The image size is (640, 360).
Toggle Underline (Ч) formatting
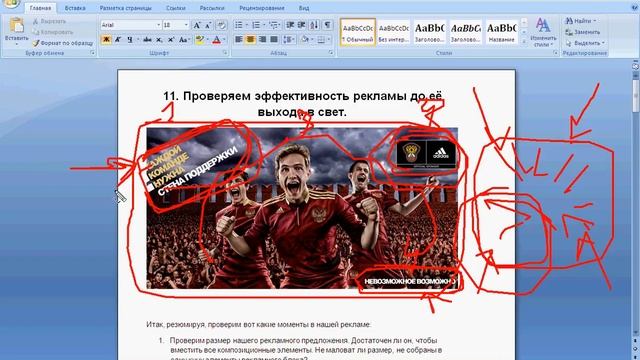point(129,40)
